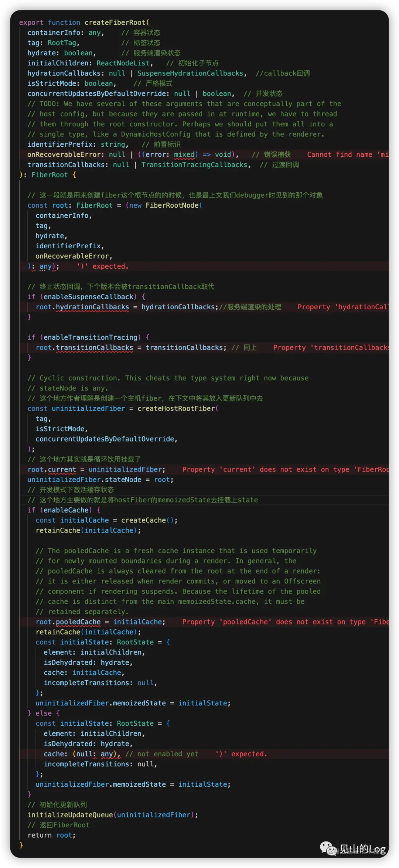This screenshot has width=399, height=868.
Task: Click the '//callback回调' comment
Action: pyautogui.click(x=283, y=73)
